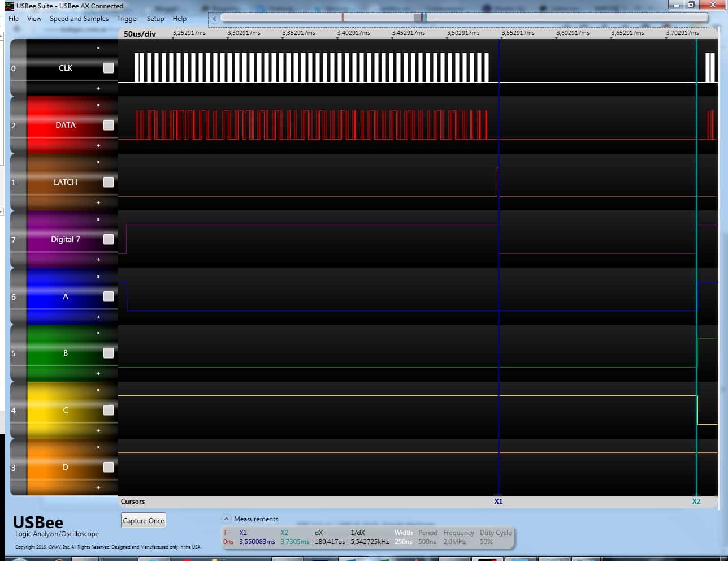Click the Duty Cycle value 50%
Viewport: 728px width, 561px height.
point(486,542)
